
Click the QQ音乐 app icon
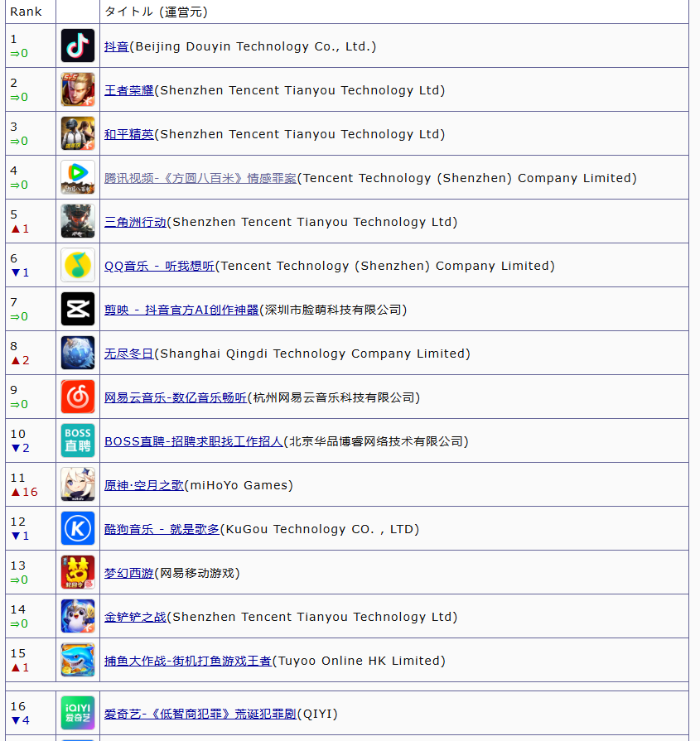[78, 265]
